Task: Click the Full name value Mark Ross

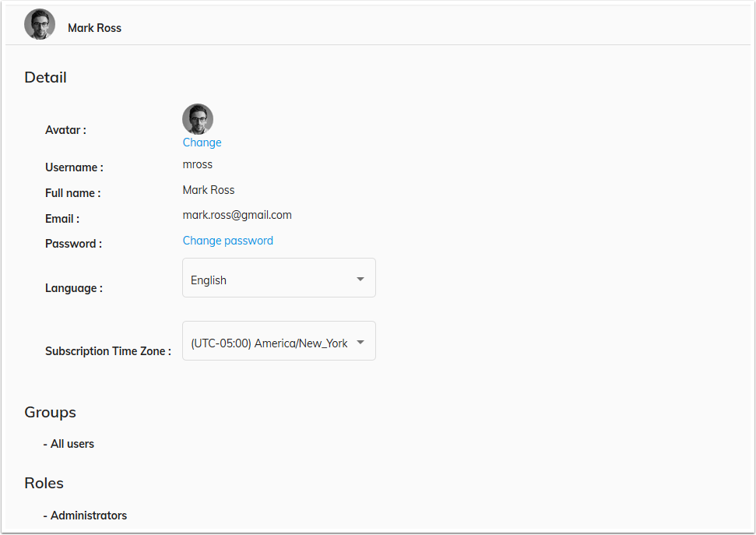Action: (x=208, y=190)
